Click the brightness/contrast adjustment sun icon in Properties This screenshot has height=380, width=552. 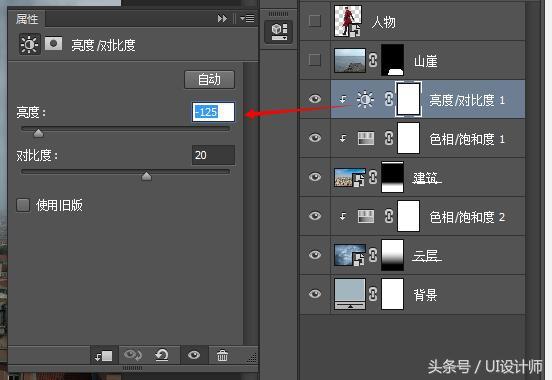click(29, 44)
